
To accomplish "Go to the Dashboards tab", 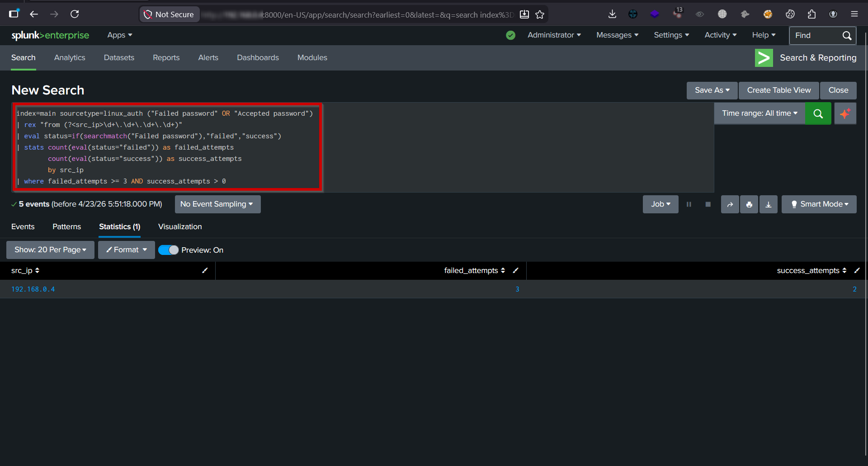I will point(258,58).
